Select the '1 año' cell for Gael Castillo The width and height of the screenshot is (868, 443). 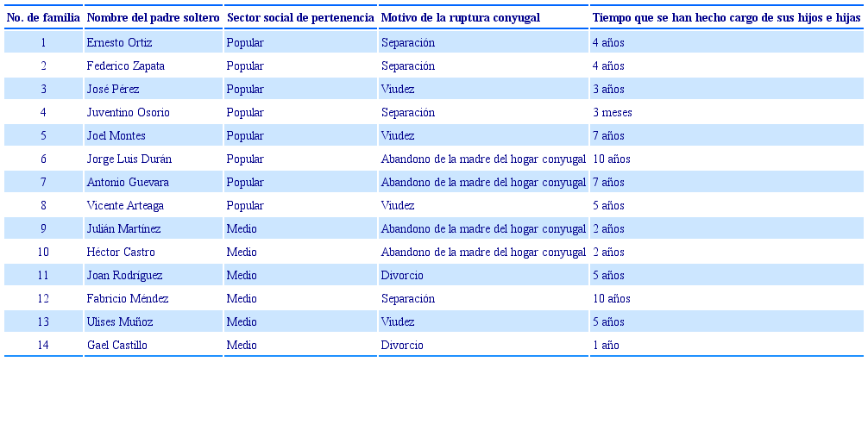606,345
